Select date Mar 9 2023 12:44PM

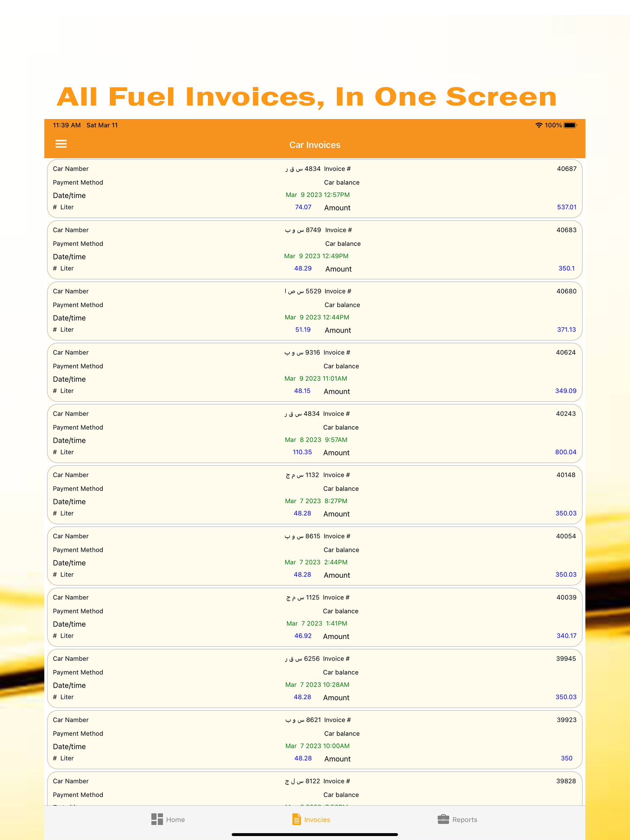317,317
